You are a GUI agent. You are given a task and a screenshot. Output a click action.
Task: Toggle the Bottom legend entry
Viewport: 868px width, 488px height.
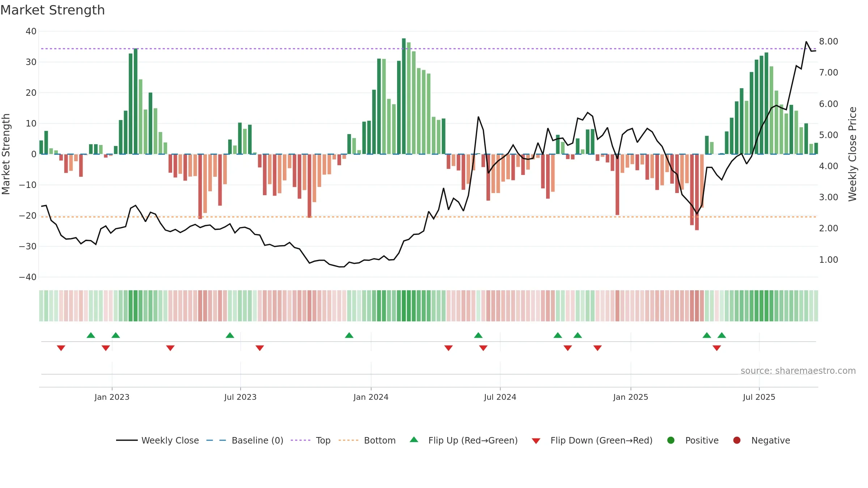(367, 440)
